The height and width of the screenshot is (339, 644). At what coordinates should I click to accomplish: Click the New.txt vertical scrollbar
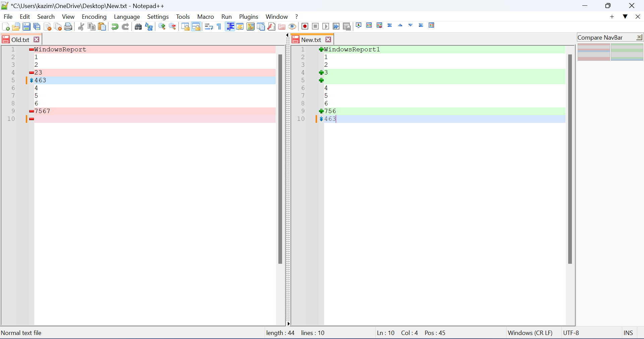click(x=570, y=159)
